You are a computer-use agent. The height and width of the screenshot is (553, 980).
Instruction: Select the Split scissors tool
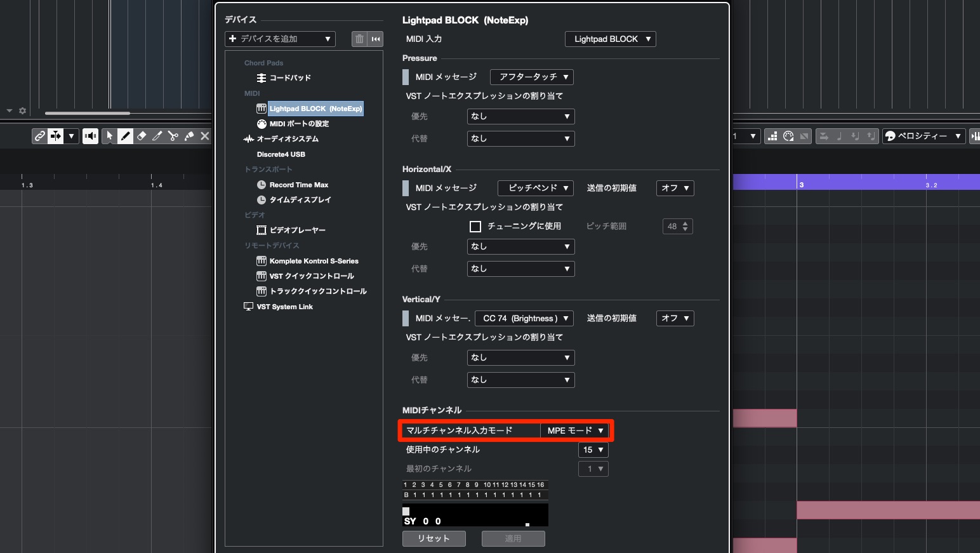click(x=173, y=136)
